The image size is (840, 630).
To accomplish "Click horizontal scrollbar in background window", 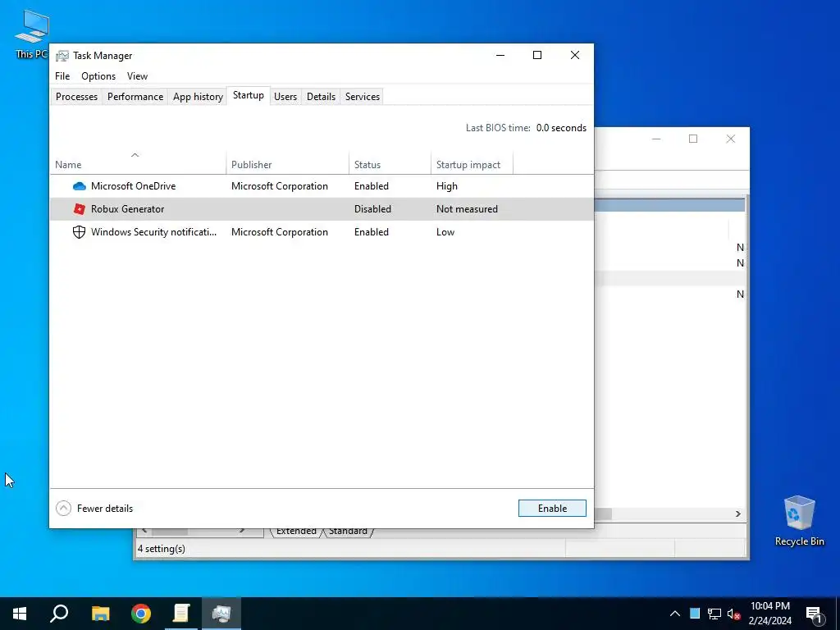I will 603,514.
